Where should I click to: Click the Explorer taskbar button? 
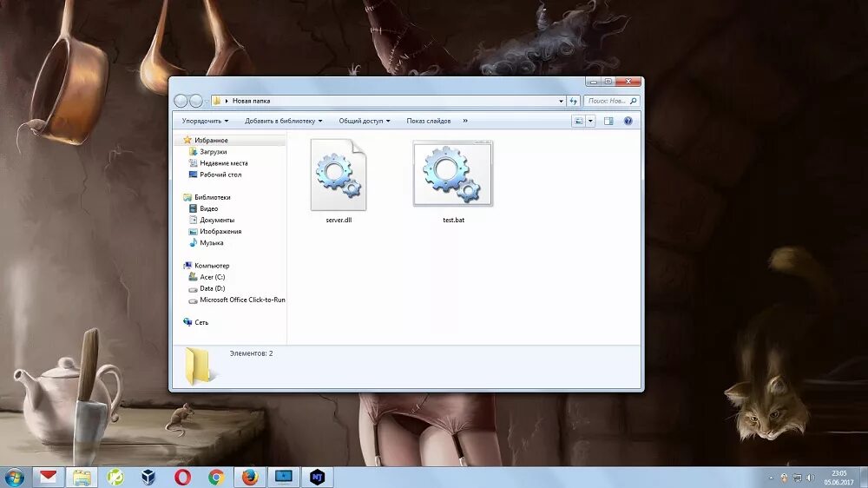point(82,477)
